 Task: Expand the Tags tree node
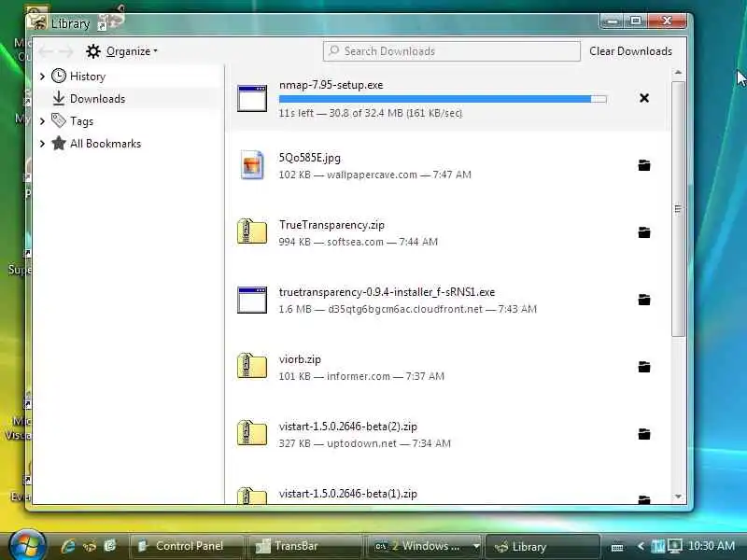[x=42, y=121]
